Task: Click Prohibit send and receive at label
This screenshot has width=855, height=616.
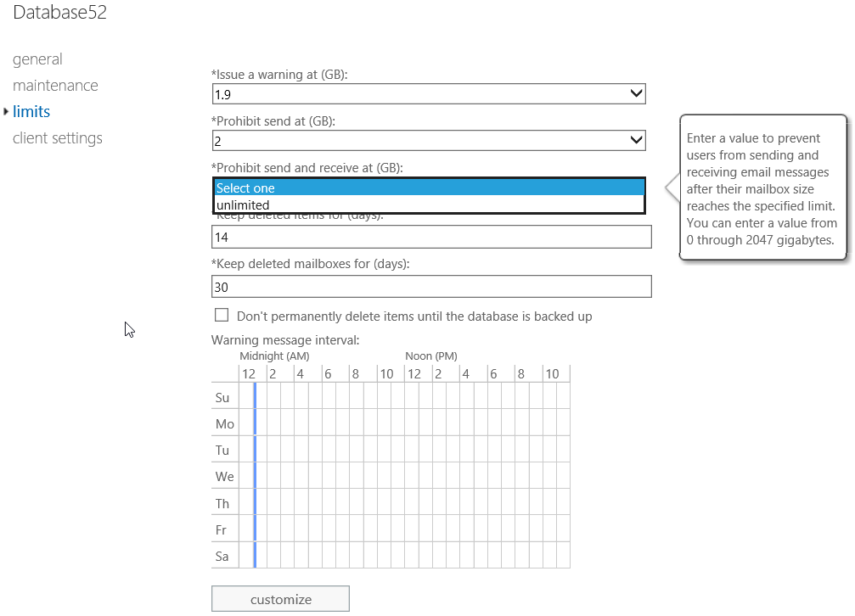Action: pos(307,167)
